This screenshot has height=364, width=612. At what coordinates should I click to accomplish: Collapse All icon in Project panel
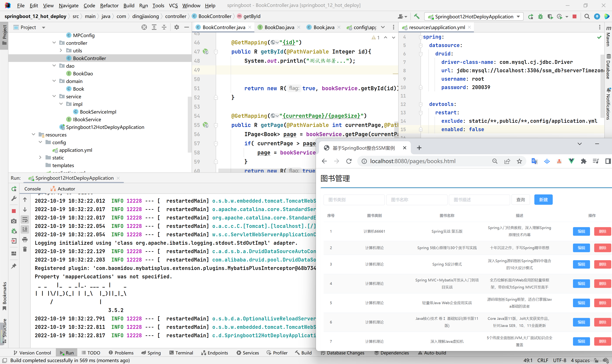164,27
